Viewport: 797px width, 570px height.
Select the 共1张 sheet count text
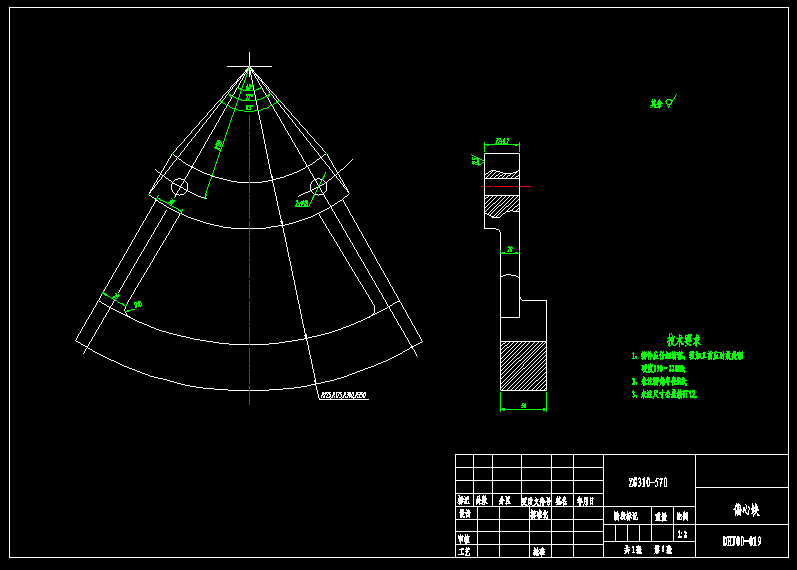pos(633,550)
